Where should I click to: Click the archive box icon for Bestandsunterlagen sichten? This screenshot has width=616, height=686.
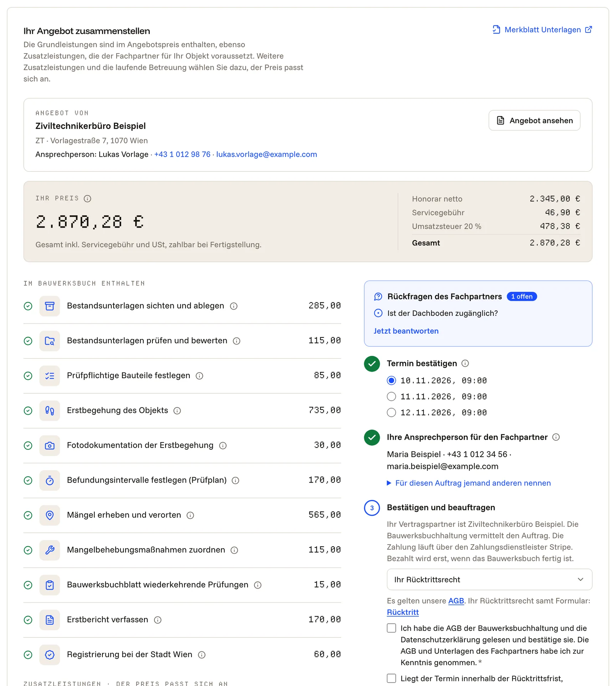[x=50, y=306]
